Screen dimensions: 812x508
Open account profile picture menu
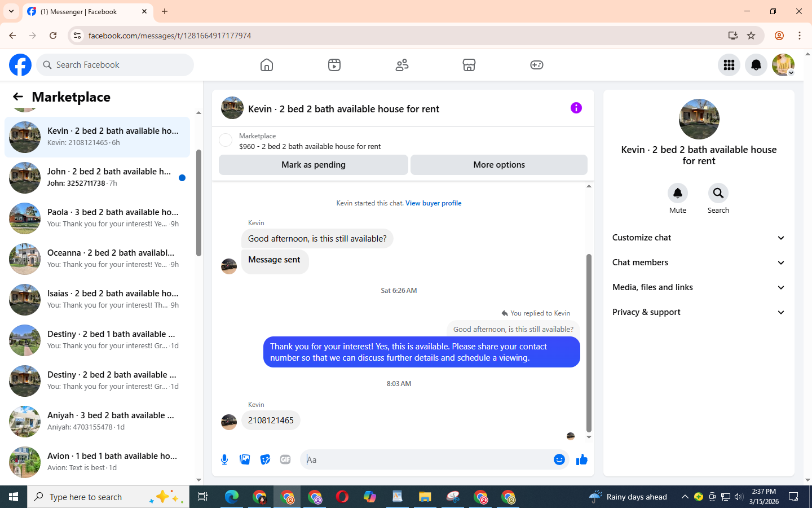pyautogui.click(x=783, y=65)
